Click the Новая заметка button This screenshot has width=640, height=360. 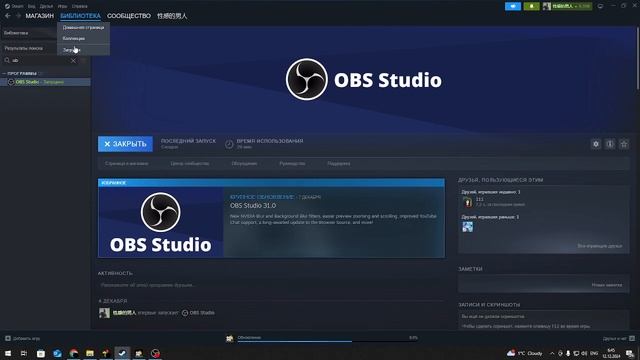pyautogui.click(x=607, y=285)
